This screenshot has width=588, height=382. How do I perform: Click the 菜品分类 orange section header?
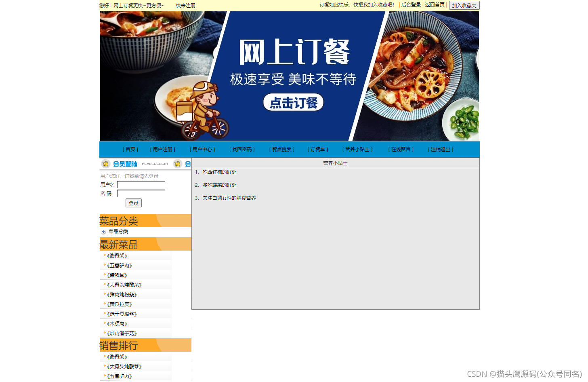pos(145,221)
